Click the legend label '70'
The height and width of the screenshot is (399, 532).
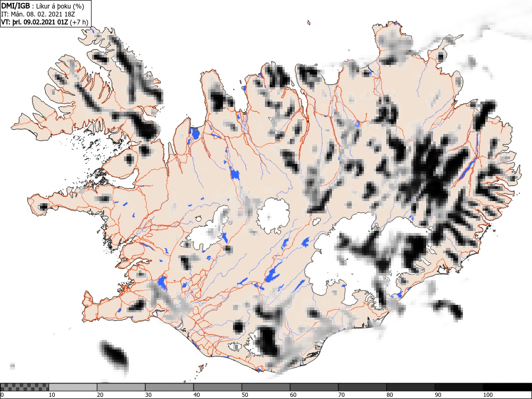point(342,395)
